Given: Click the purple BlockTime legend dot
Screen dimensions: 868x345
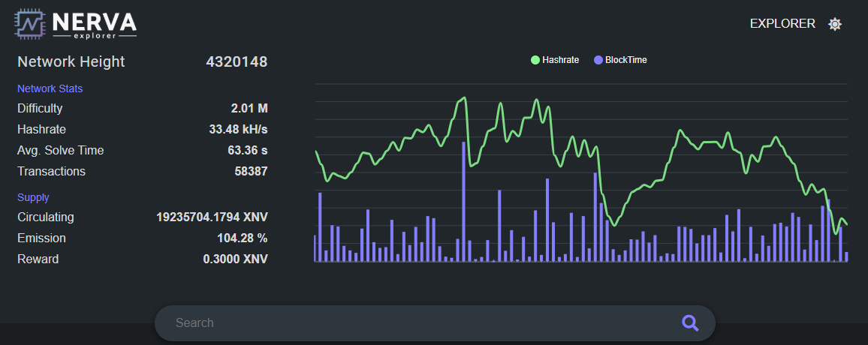Looking at the screenshot, I should [x=598, y=60].
